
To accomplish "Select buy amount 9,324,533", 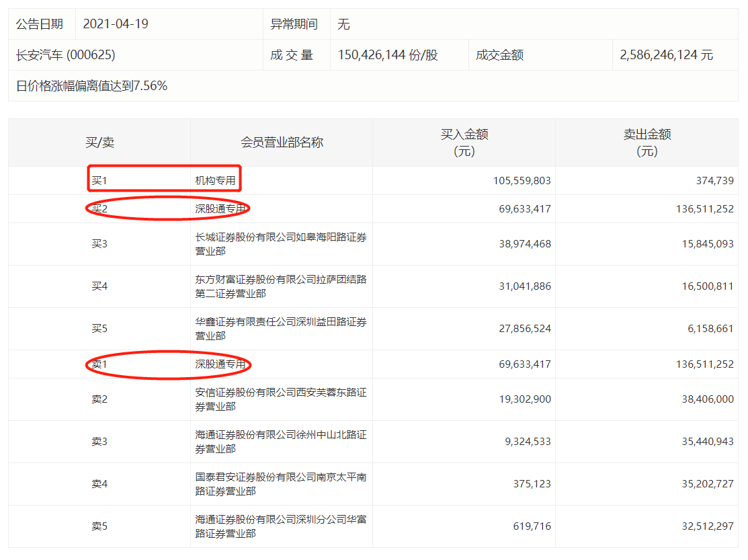I will pyautogui.click(x=528, y=442).
